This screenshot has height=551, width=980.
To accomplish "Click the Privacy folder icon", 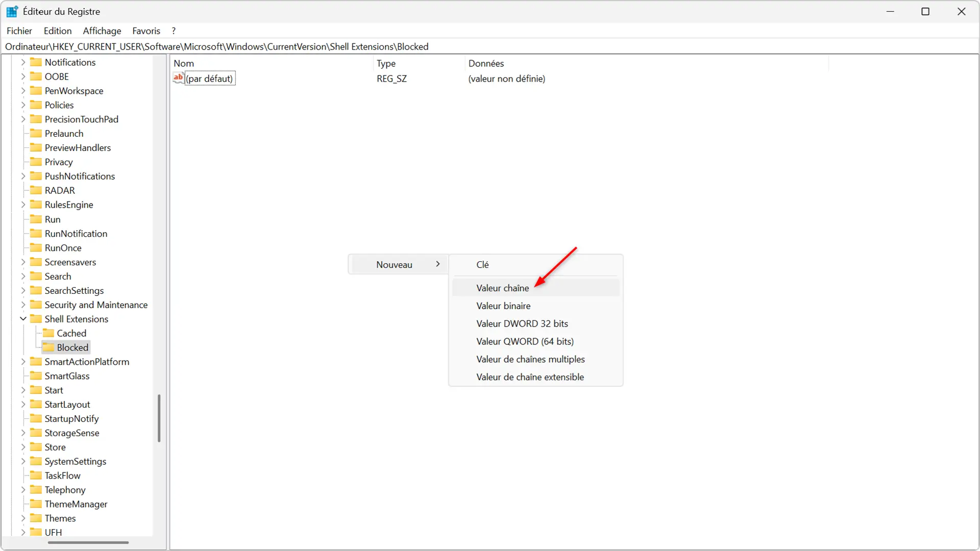I will pyautogui.click(x=36, y=162).
